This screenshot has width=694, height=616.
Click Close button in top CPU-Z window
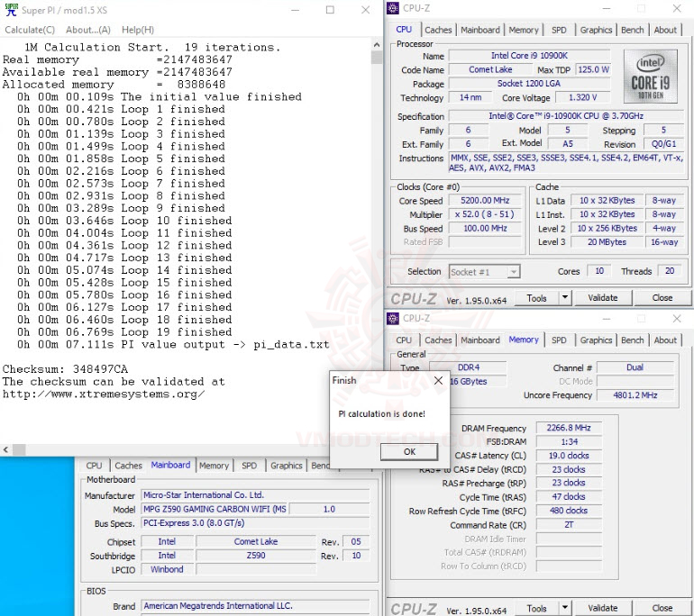click(x=662, y=298)
